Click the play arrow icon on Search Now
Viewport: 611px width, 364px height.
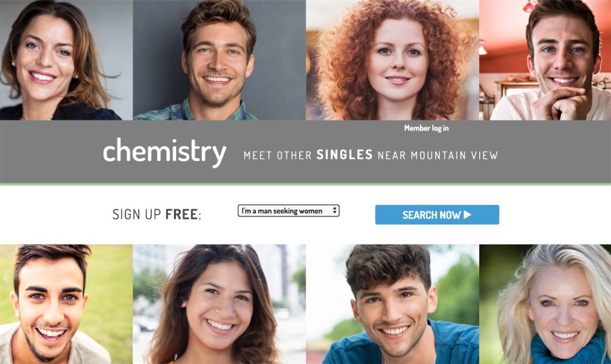pos(468,214)
